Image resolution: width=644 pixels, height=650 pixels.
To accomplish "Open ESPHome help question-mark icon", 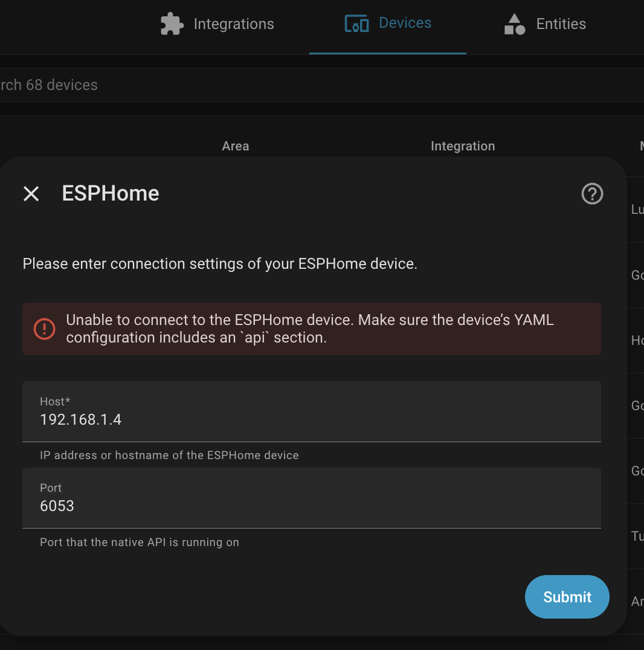I will (592, 194).
